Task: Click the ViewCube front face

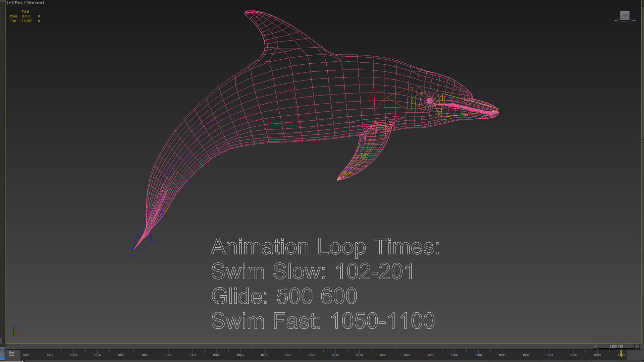Action: [625, 15]
